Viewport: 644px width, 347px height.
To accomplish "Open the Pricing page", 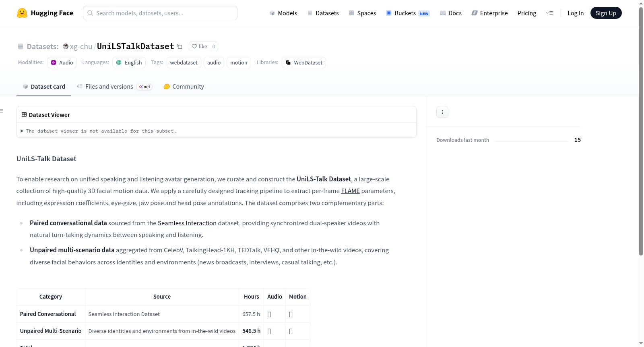I will (527, 13).
